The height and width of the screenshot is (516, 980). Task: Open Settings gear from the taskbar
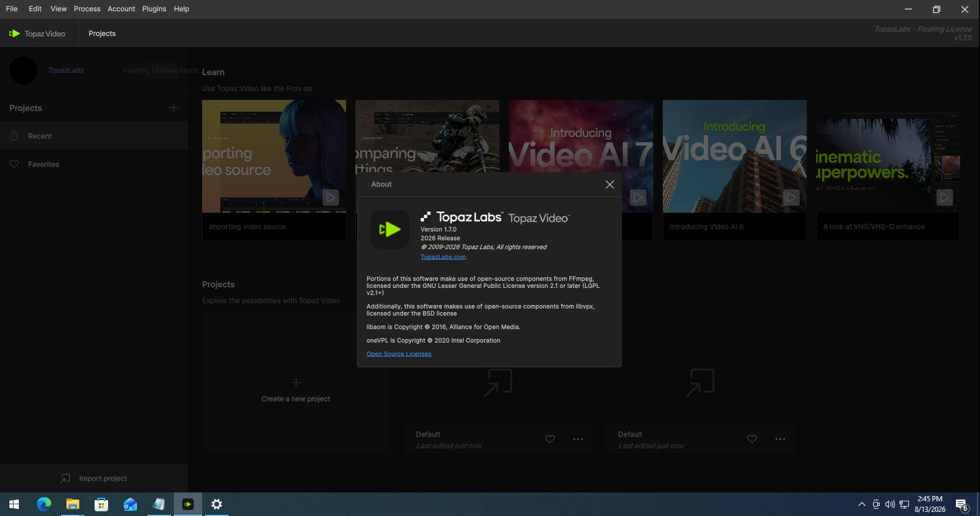pos(216,504)
